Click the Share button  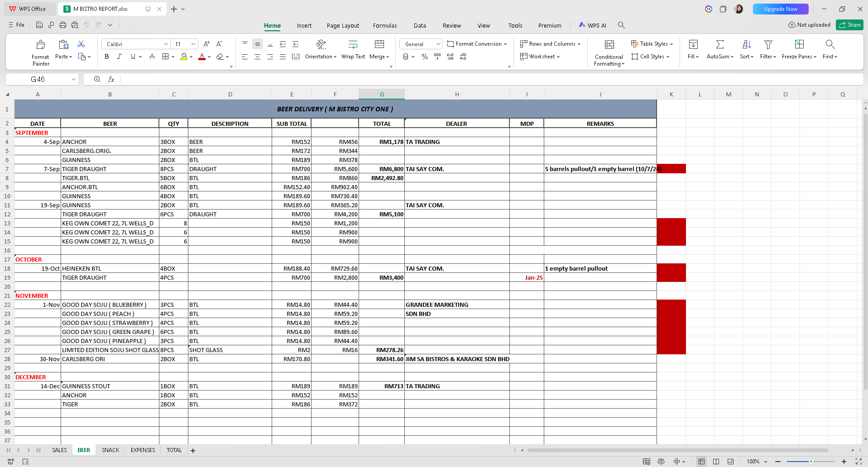click(849, 25)
